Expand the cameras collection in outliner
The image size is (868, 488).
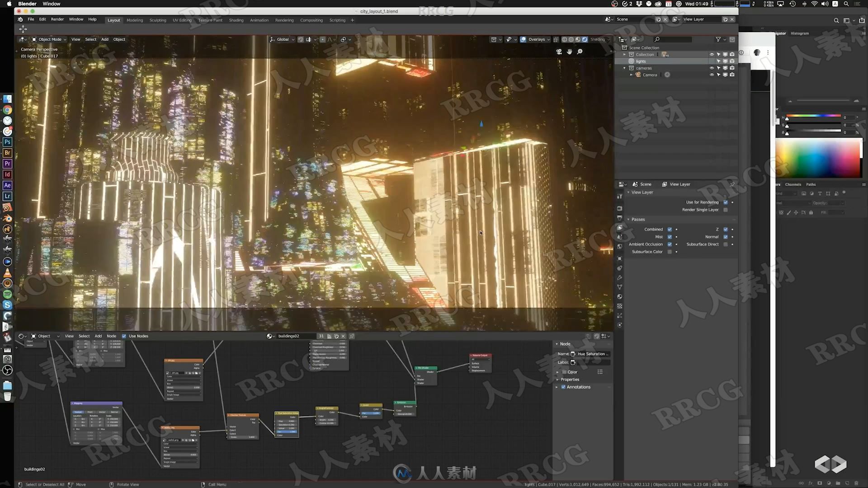[623, 68]
